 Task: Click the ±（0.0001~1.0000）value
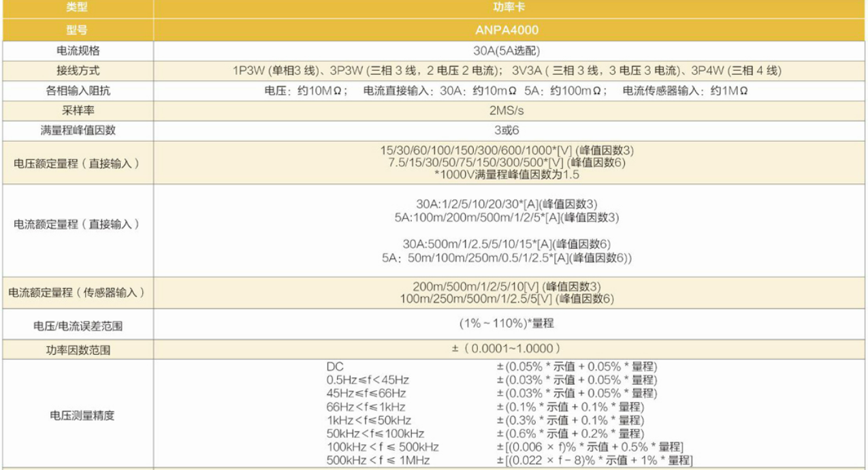[507, 348]
